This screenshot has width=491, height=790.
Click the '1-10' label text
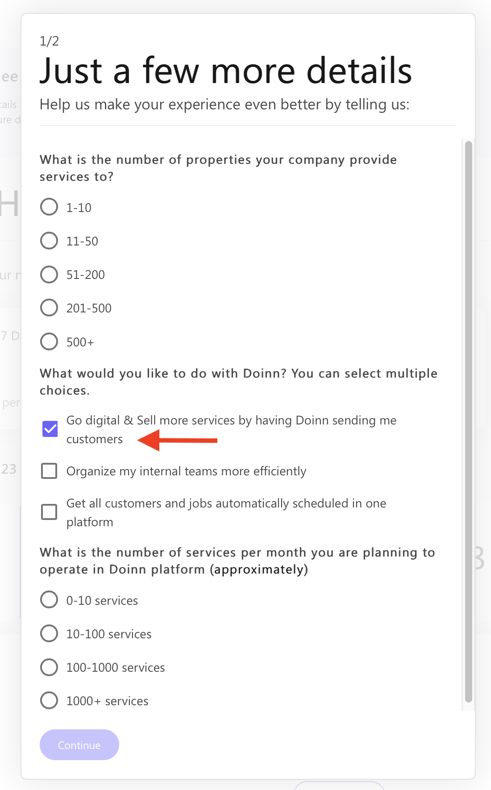(x=79, y=208)
